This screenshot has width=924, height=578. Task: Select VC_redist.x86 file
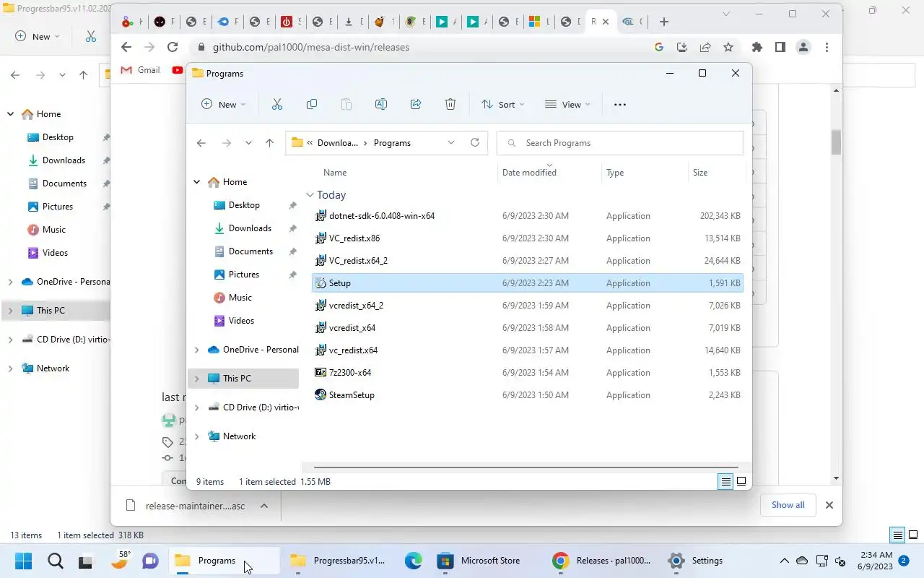(527, 238)
